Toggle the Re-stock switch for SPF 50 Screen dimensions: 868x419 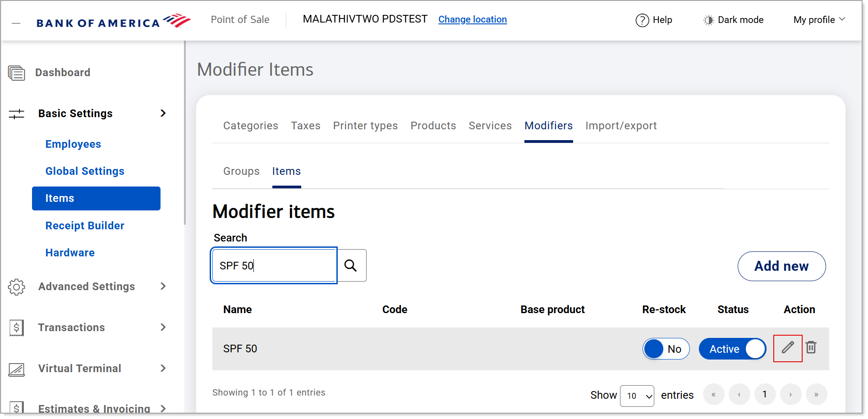click(x=666, y=349)
